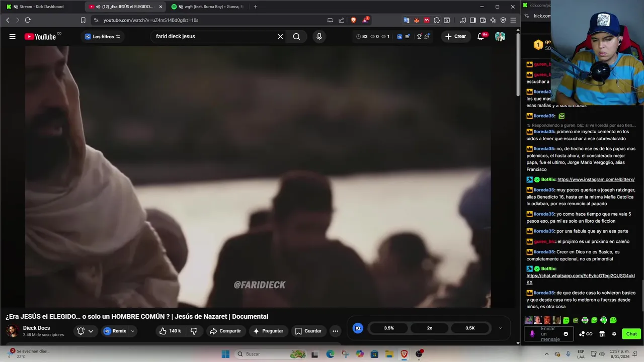This screenshot has height=362, width=644.
Task: Open more actions three-dot menu under video
Action: coord(335,331)
